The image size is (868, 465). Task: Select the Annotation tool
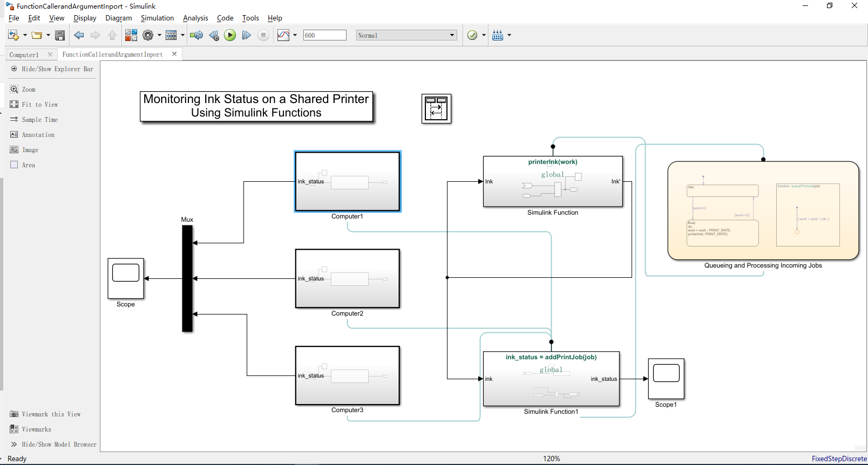(32, 135)
